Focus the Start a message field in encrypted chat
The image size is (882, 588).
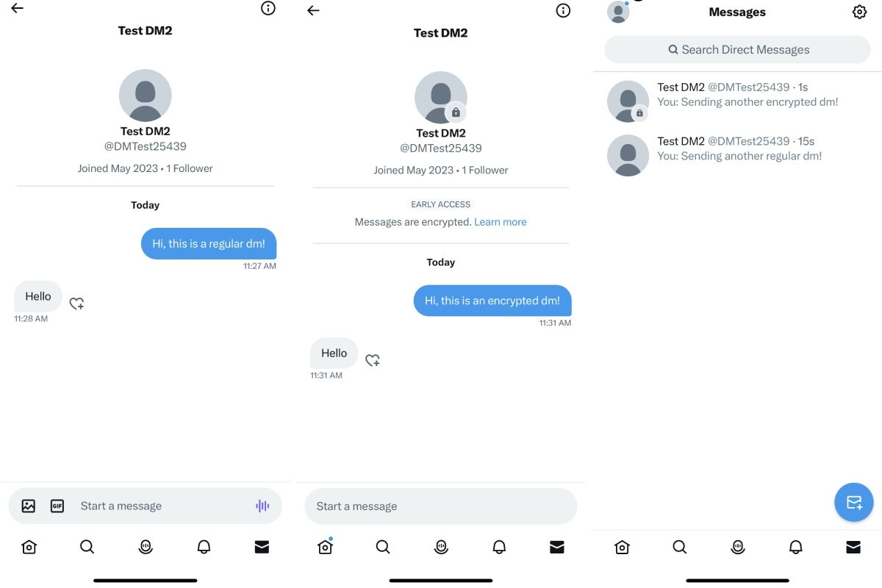pos(441,506)
